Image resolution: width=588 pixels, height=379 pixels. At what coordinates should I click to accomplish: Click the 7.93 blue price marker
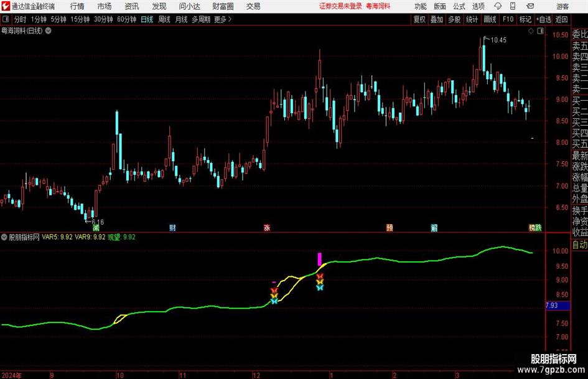click(558, 306)
